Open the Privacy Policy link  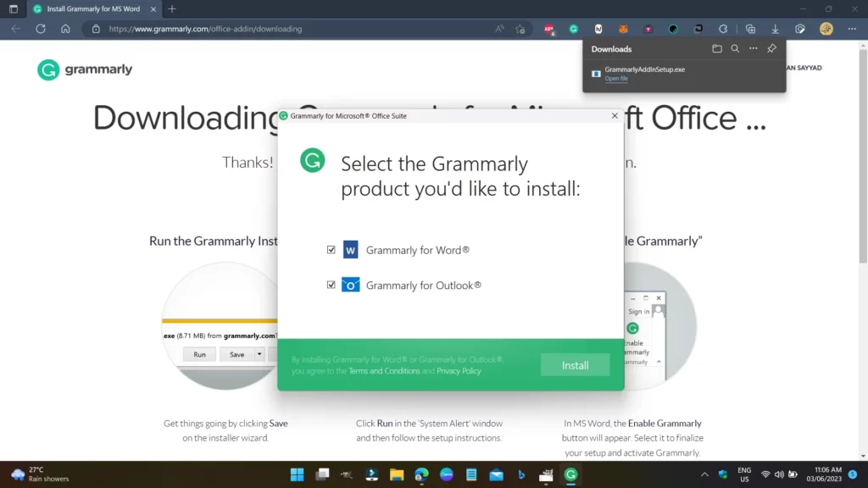[459, 371]
